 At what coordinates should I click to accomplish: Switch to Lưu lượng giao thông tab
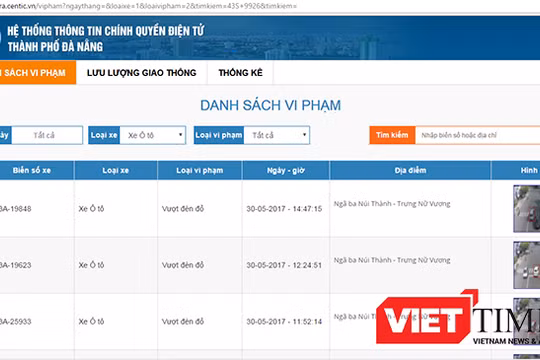pos(142,72)
